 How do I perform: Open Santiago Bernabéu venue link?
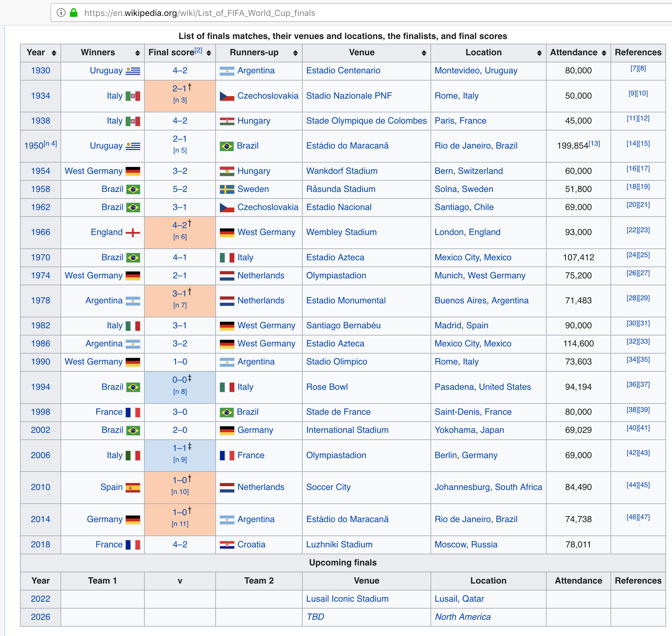click(x=343, y=325)
